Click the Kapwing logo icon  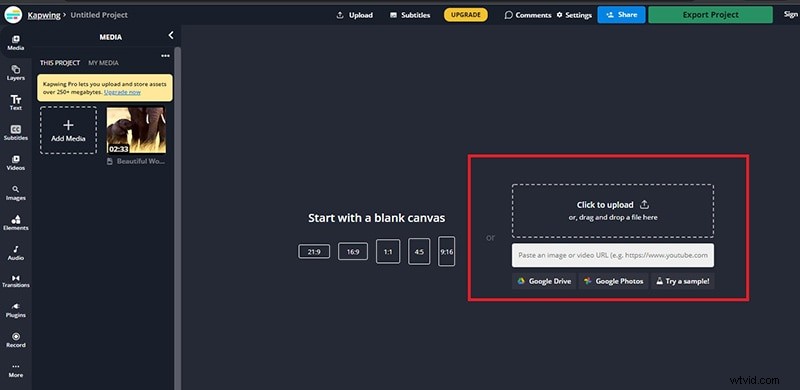click(12, 15)
